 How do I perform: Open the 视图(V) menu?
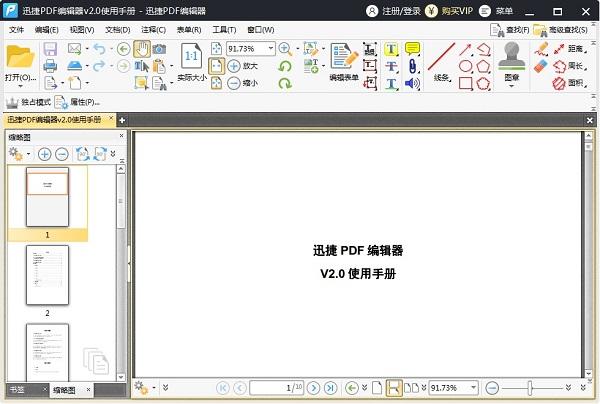pyautogui.click(x=82, y=29)
